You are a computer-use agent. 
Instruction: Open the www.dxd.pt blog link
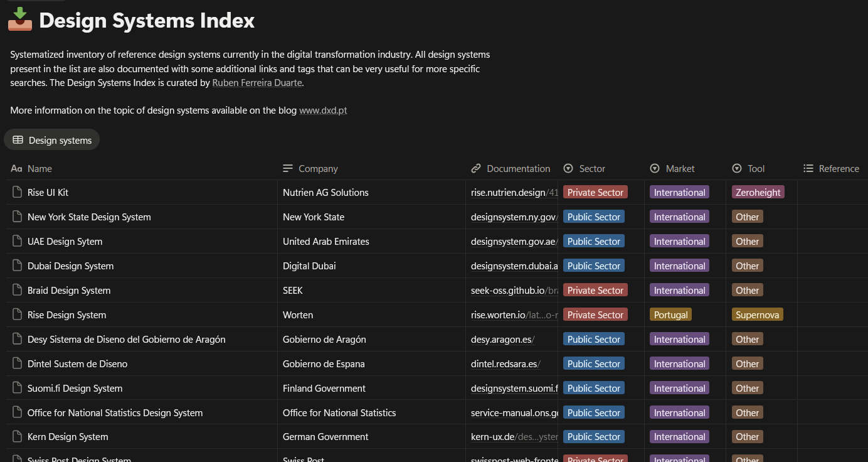point(323,110)
